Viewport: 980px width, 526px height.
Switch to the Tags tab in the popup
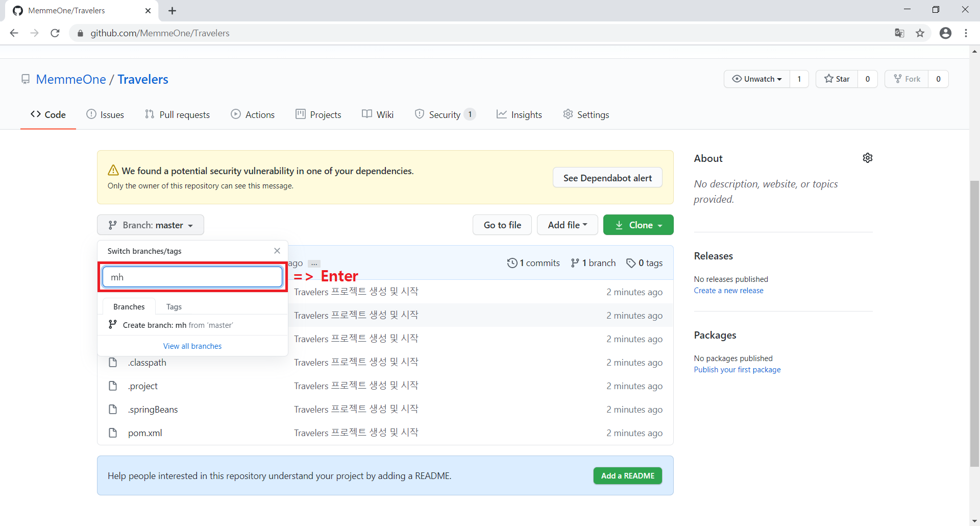pos(174,306)
